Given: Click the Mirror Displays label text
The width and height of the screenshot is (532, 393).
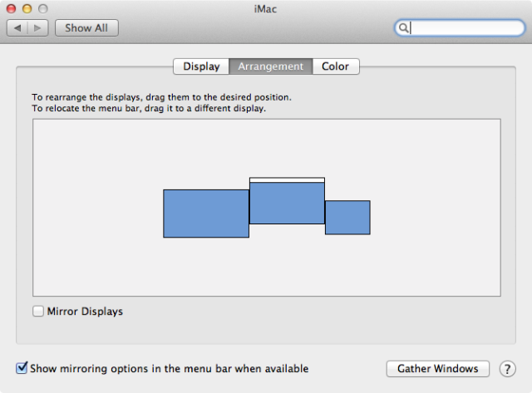Looking at the screenshot, I should [85, 312].
